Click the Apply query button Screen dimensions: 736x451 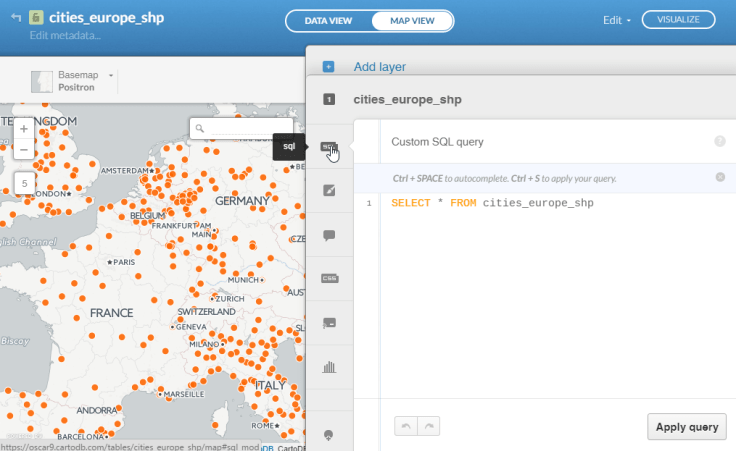click(687, 427)
